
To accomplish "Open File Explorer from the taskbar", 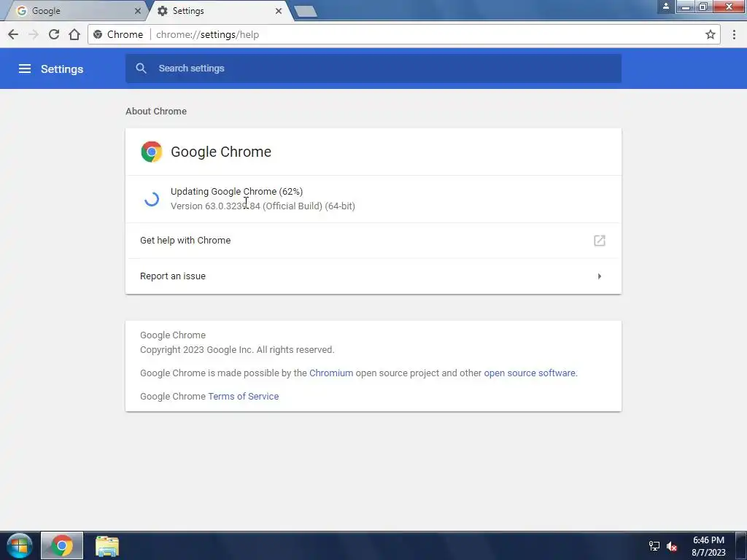I will pos(107,545).
